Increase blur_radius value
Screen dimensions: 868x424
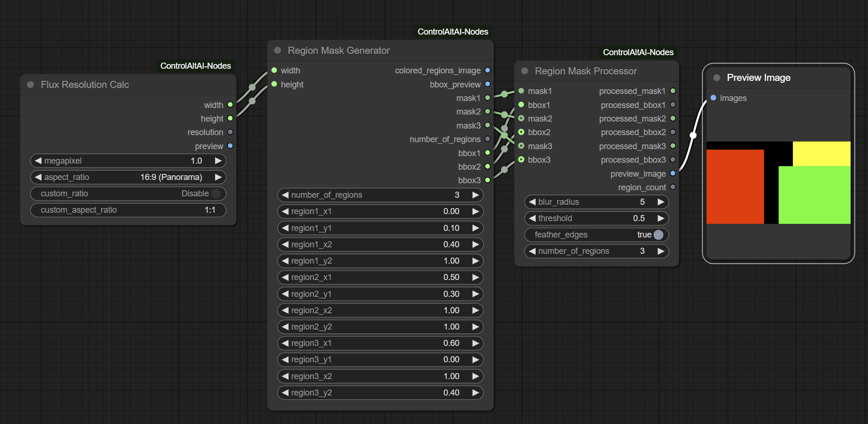tap(660, 202)
